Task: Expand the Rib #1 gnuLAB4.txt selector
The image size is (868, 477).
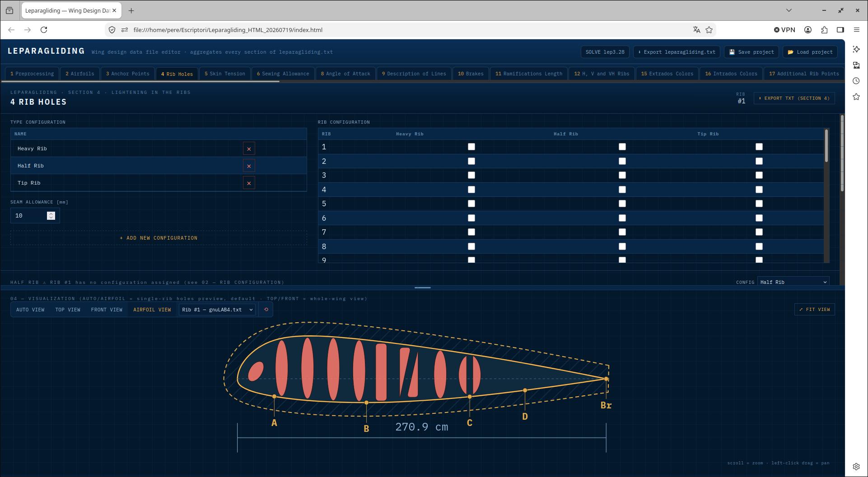Action: point(217,310)
